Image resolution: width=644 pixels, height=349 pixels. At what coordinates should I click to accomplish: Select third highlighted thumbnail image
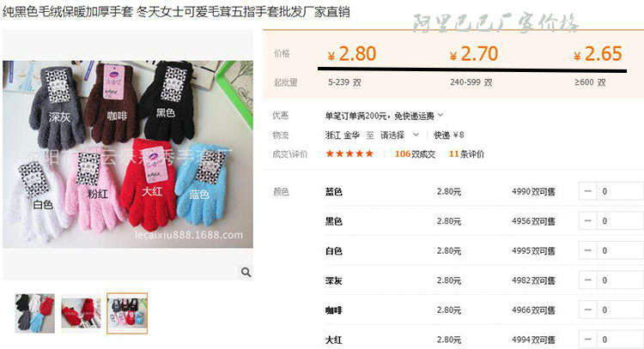[127, 313]
